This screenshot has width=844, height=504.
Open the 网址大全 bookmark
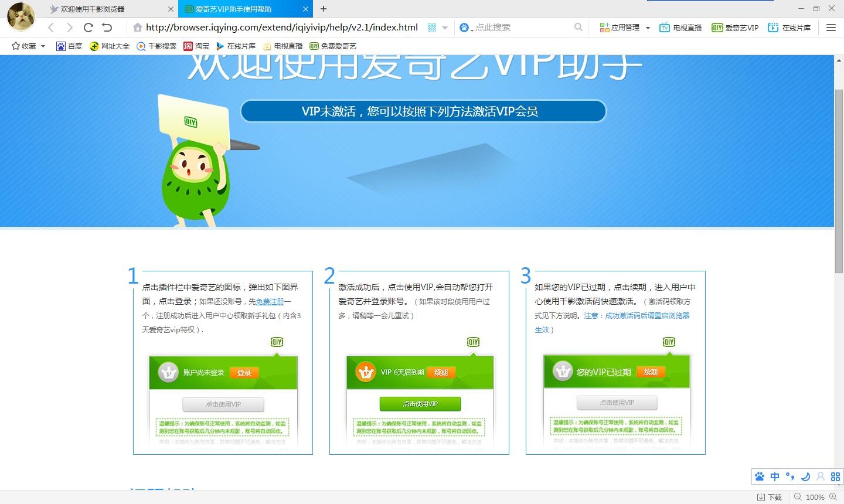point(110,46)
